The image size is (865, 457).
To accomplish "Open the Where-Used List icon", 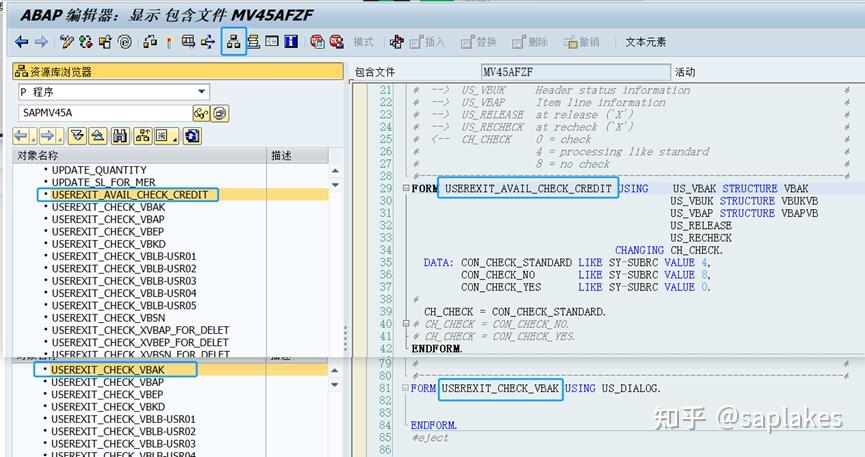I will (208, 42).
